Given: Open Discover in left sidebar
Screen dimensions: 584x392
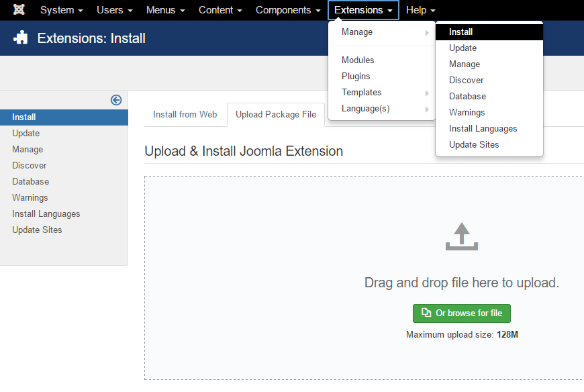Looking at the screenshot, I should tap(64, 165).
